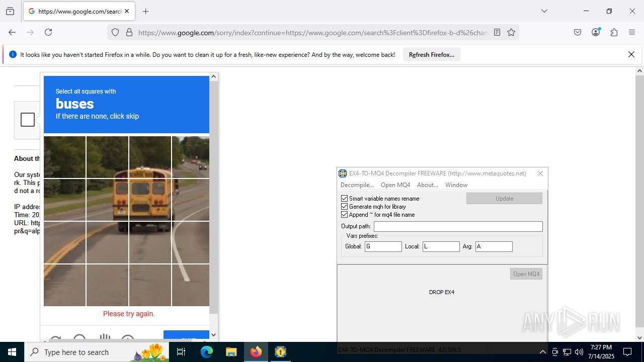The image size is (644, 362).
Task: Go back to previous page
Action: pyautogui.click(x=12, y=32)
